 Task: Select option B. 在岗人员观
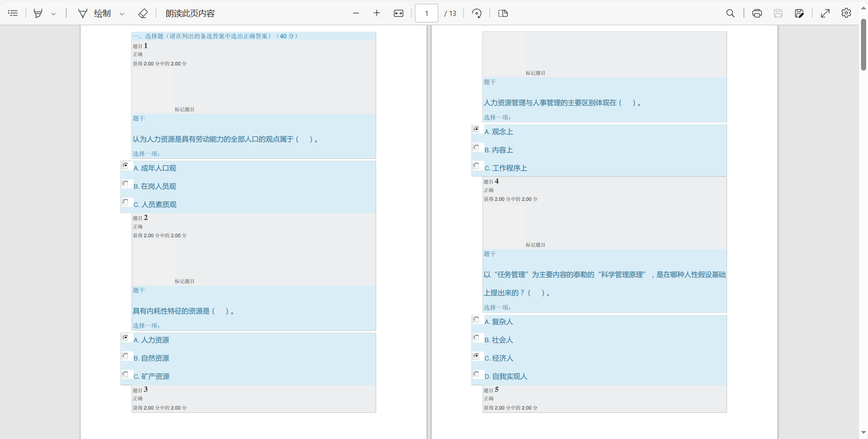pyautogui.click(x=126, y=184)
